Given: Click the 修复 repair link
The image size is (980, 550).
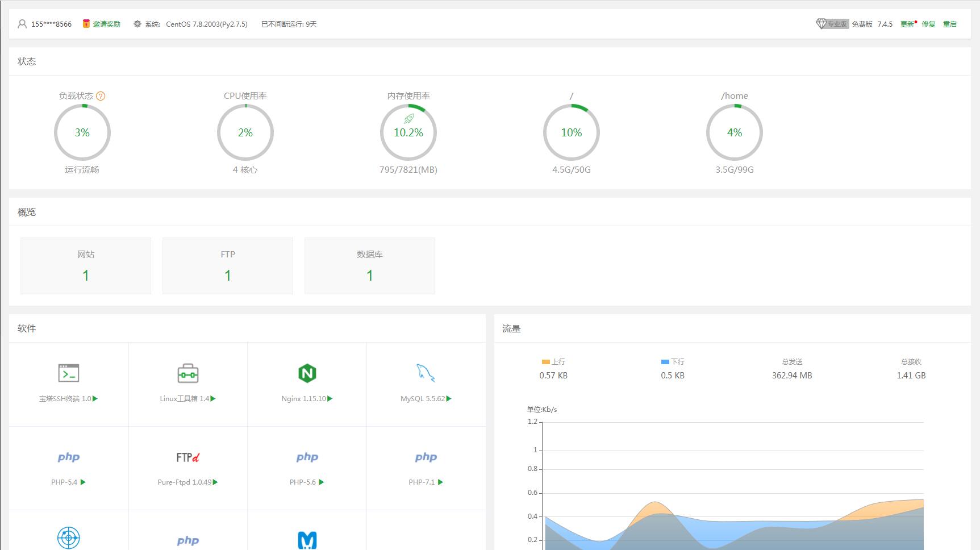Looking at the screenshot, I should 928,24.
